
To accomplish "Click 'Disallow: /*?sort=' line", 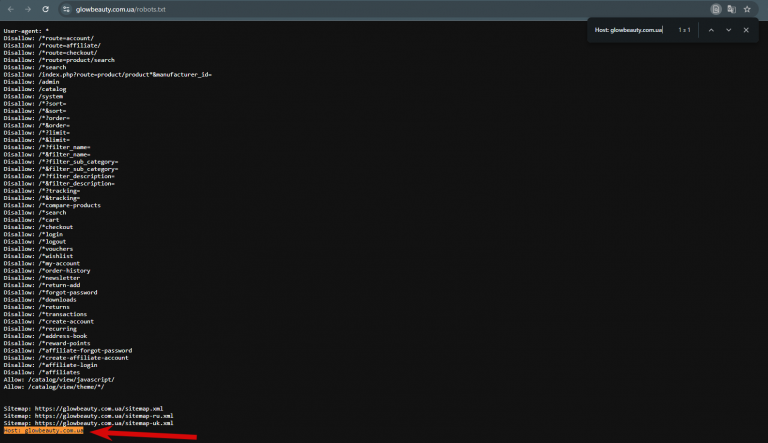I will (35, 104).
